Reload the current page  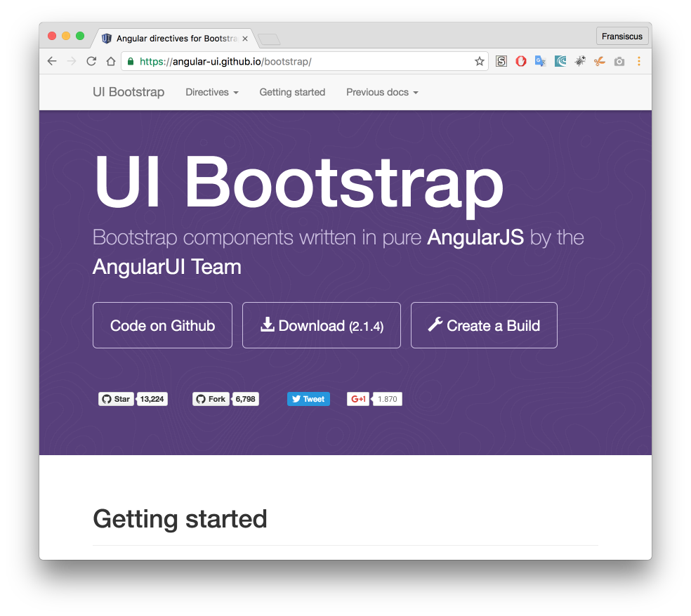click(x=91, y=62)
